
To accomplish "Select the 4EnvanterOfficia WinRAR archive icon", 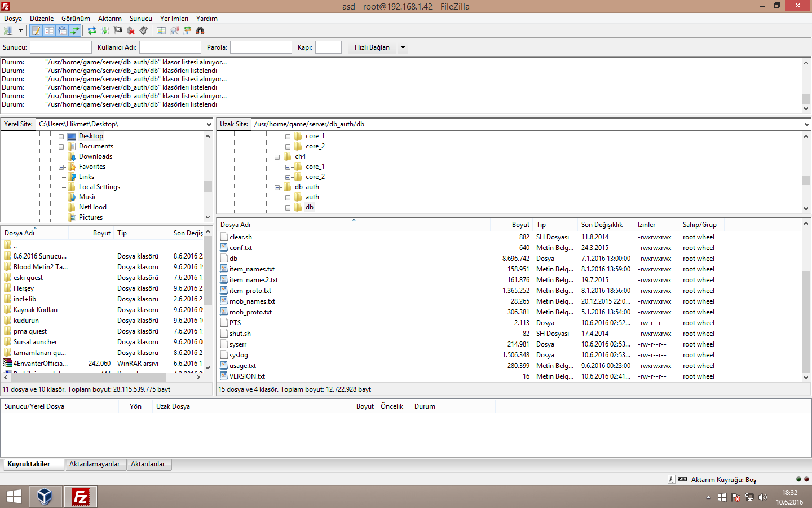I will click(x=8, y=364).
